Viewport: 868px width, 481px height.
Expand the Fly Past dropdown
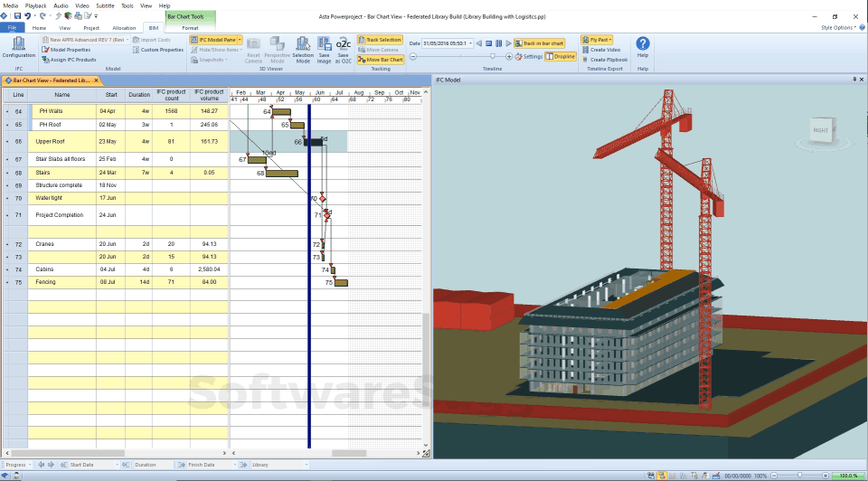[x=609, y=40]
